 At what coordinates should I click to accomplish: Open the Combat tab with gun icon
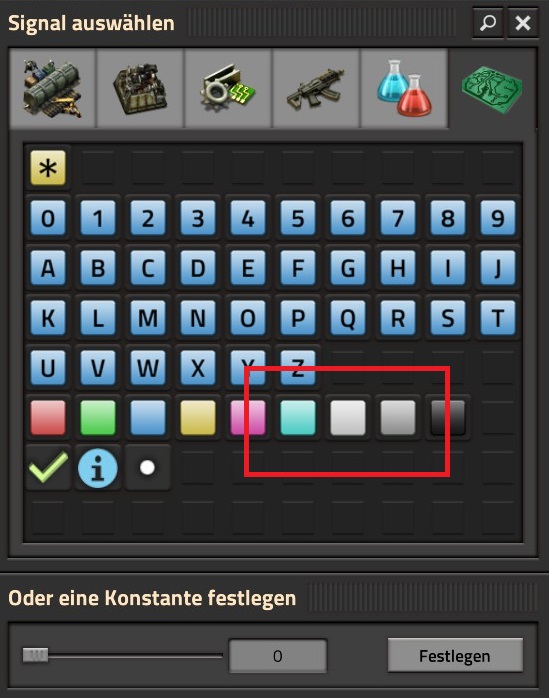pyautogui.click(x=316, y=89)
